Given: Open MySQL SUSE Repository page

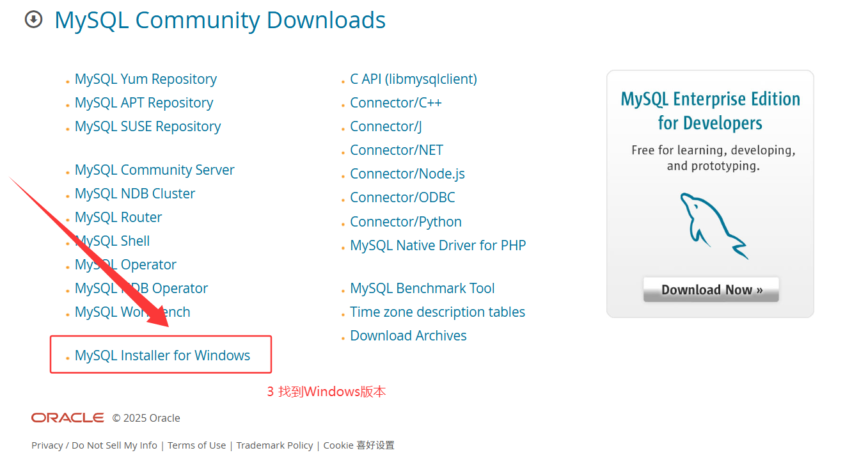Looking at the screenshot, I should [x=147, y=126].
